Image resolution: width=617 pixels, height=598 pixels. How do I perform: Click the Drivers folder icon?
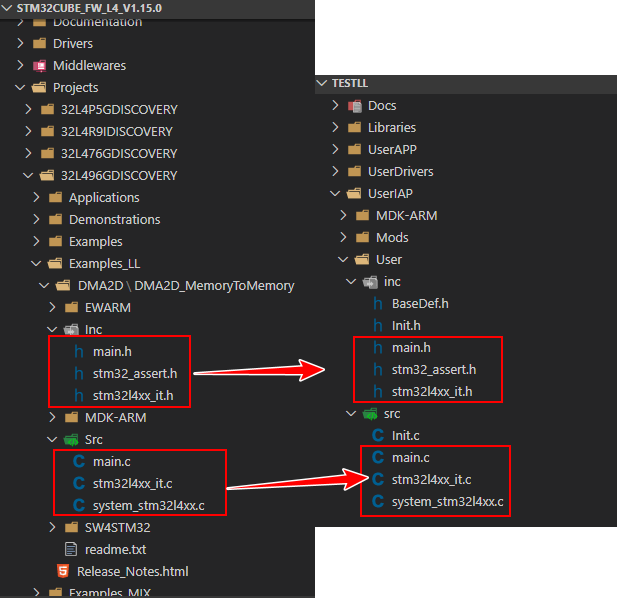[x=39, y=43]
